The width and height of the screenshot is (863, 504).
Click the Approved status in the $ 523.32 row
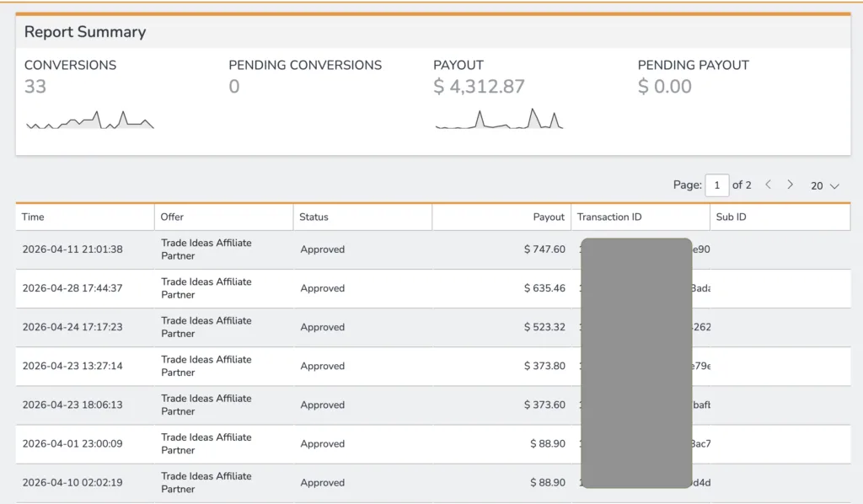(x=323, y=327)
